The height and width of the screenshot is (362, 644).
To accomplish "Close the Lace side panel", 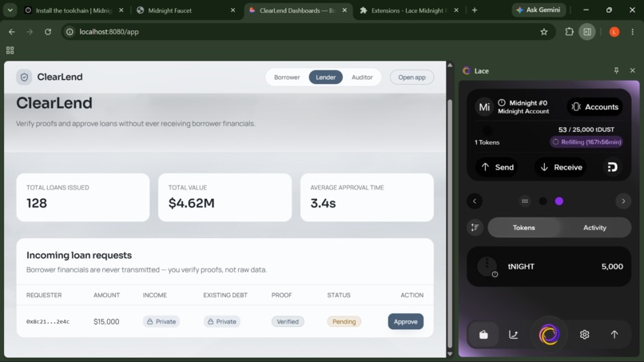I will [633, 70].
